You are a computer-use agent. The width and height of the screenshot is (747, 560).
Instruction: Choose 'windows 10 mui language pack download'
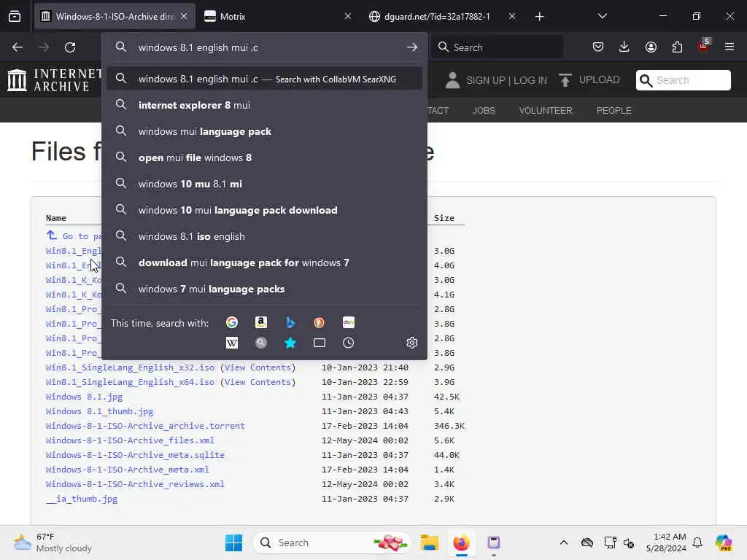point(264,210)
